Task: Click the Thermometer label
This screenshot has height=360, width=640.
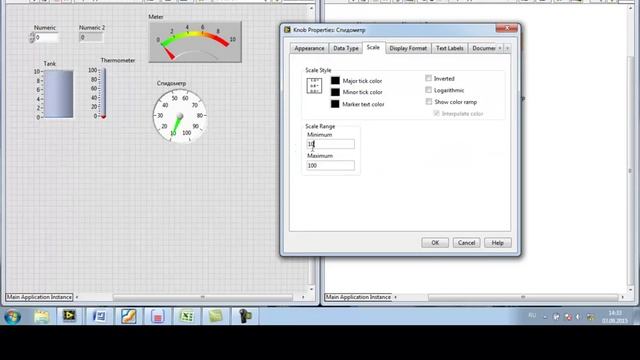Action: point(118,60)
